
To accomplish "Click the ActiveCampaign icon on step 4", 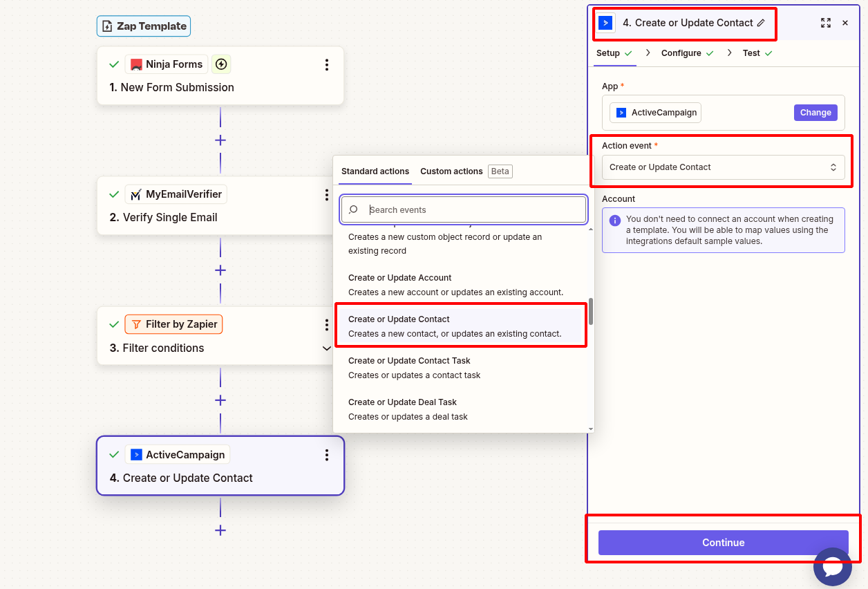I will click(137, 454).
